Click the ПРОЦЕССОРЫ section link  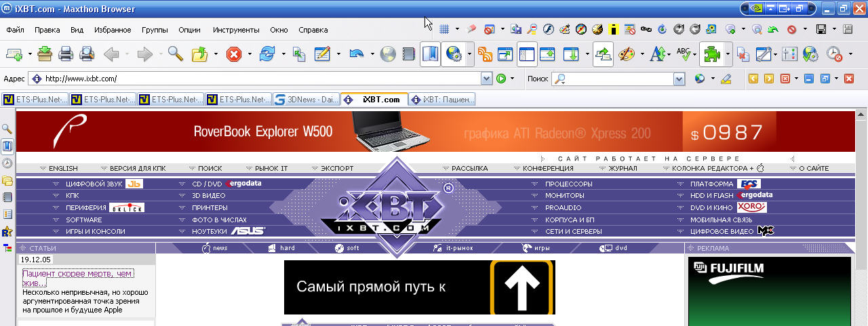click(x=568, y=184)
